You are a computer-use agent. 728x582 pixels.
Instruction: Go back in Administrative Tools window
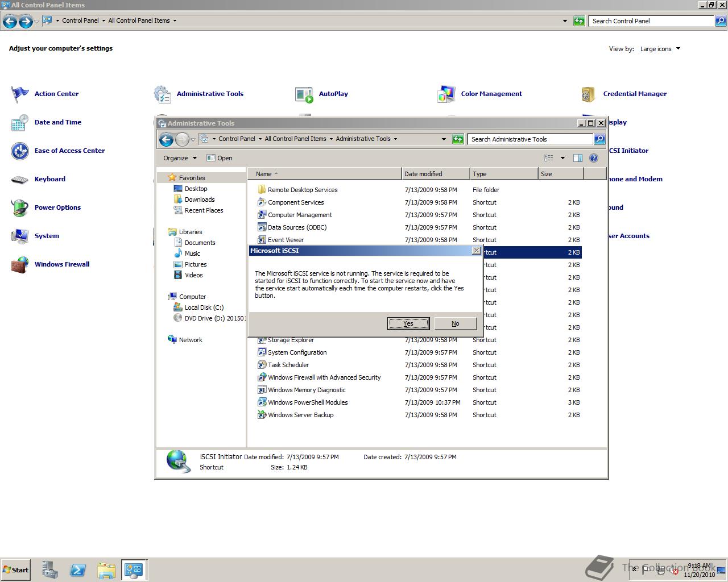pos(166,139)
